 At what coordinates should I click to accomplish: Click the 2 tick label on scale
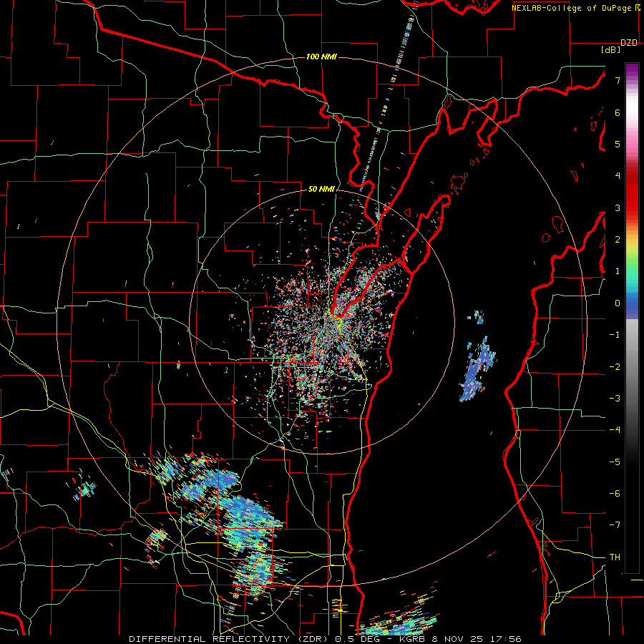pos(618,240)
